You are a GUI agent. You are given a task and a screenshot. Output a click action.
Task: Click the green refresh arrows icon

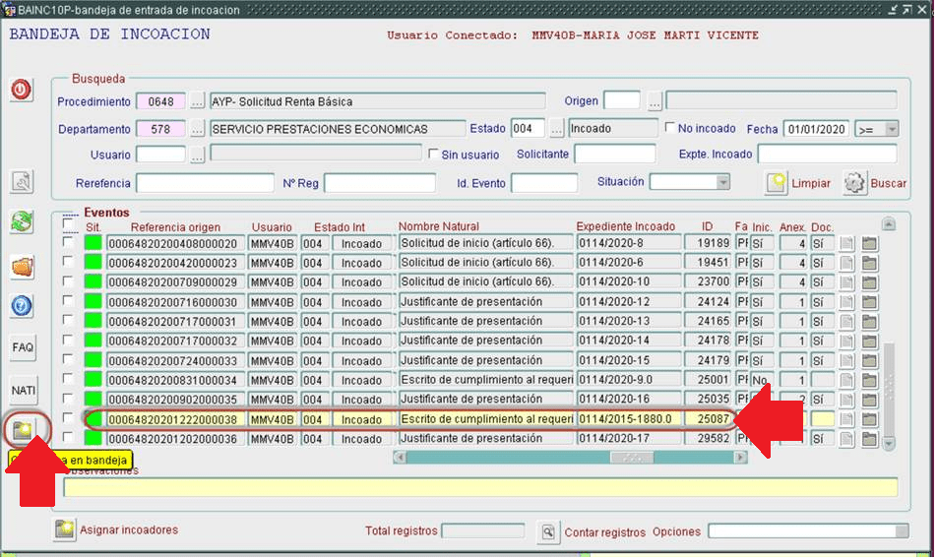22,222
